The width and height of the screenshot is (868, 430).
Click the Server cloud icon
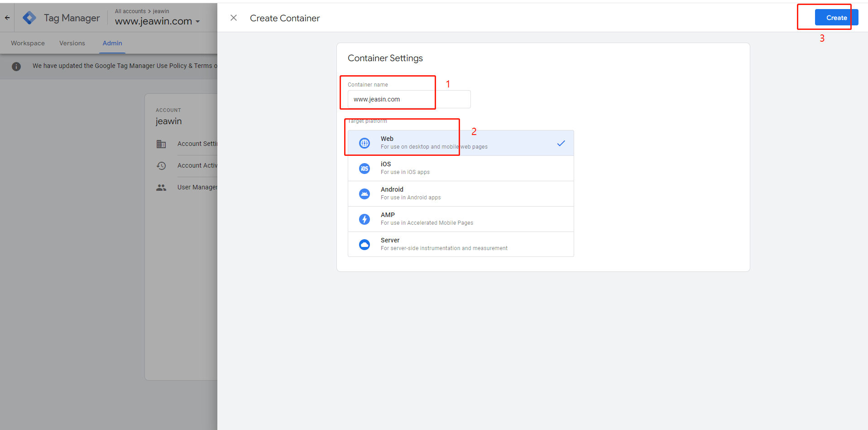click(364, 245)
